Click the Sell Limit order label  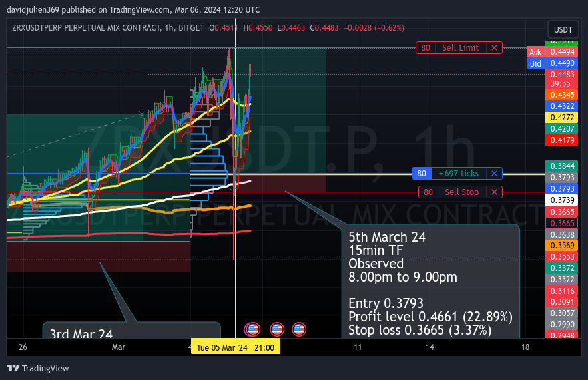(461, 48)
